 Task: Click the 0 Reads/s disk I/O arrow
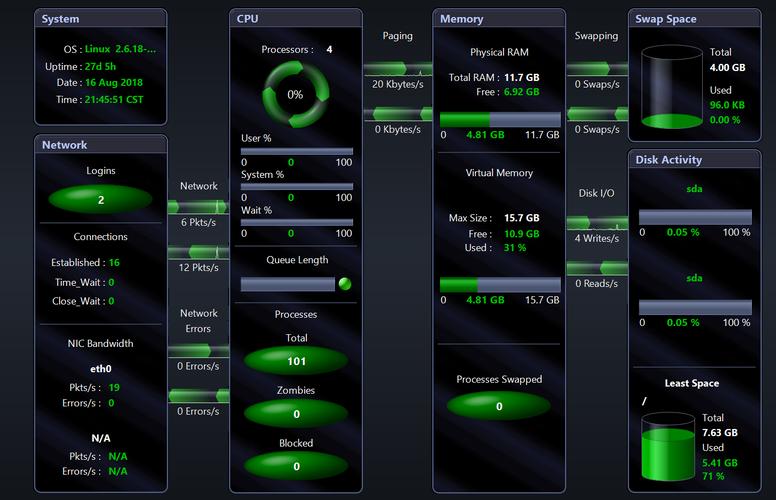(597, 268)
